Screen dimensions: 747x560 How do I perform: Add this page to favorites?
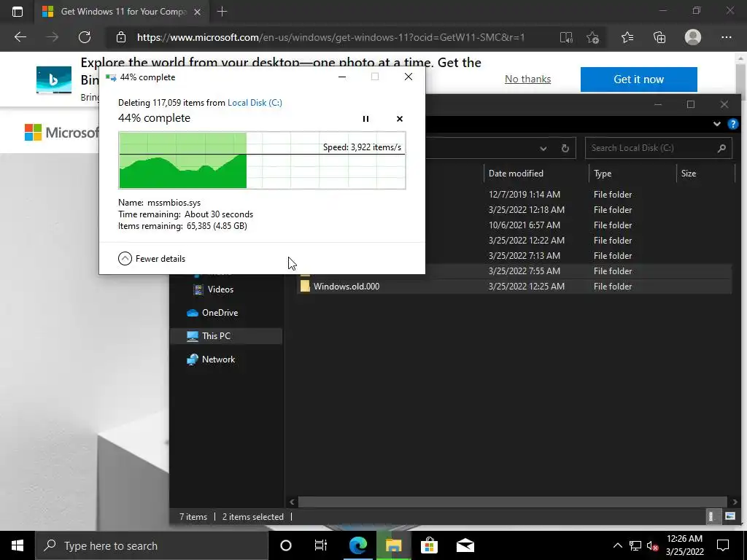pos(592,37)
